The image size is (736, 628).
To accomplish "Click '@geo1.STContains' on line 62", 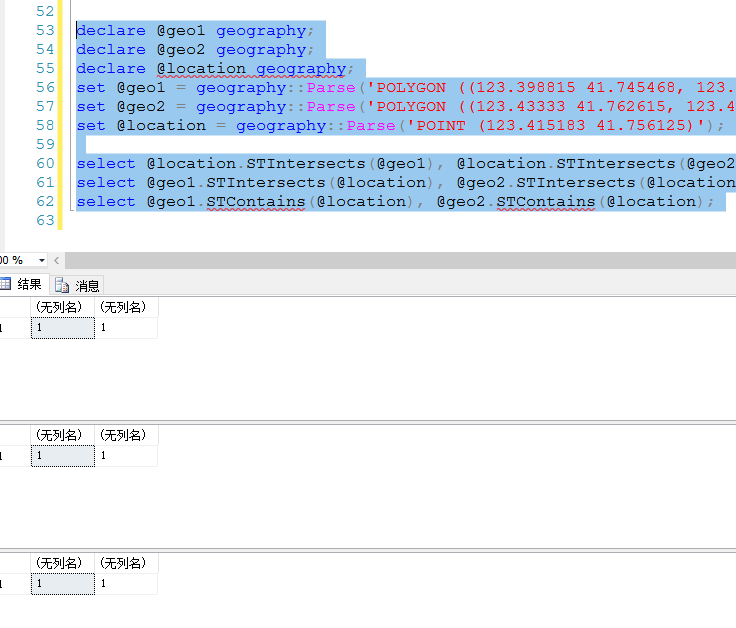I will tap(226, 202).
